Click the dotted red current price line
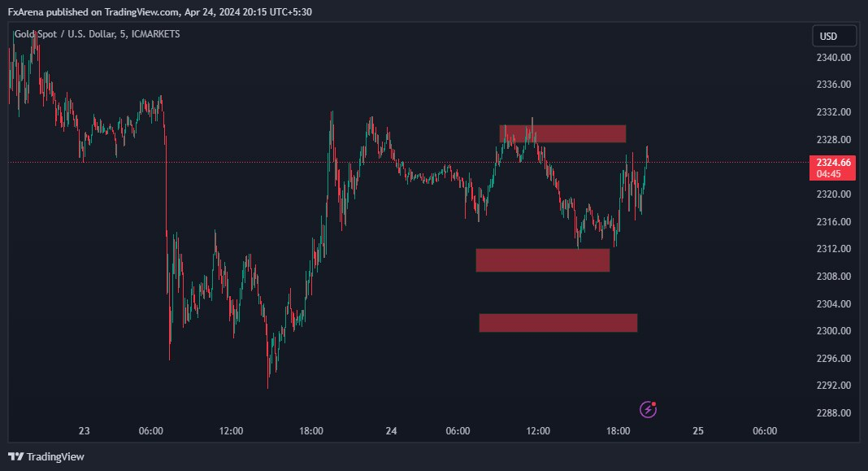 point(409,163)
